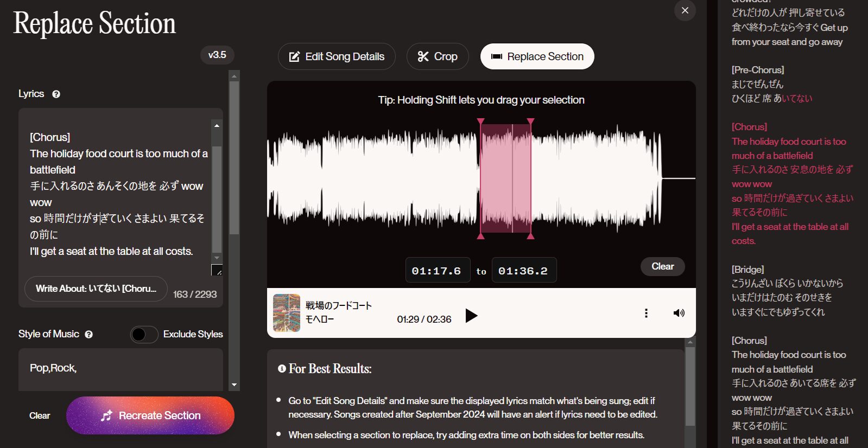Click the pink selected region in waveform
The image size is (868, 448).
[x=505, y=178]
